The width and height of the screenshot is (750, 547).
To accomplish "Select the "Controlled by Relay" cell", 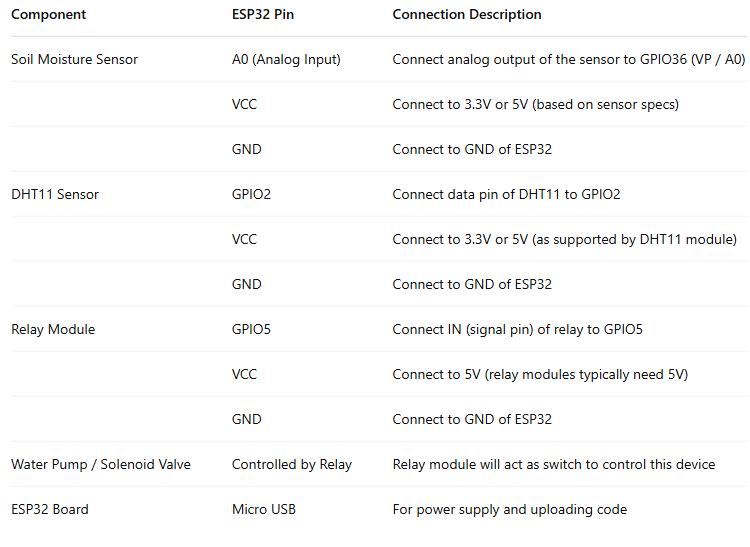I will pos(292,464).
